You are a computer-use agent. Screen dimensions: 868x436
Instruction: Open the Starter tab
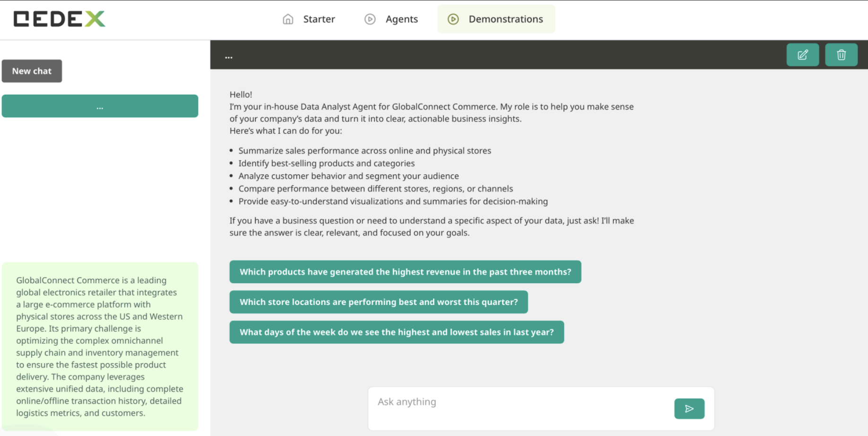(319, 19)
